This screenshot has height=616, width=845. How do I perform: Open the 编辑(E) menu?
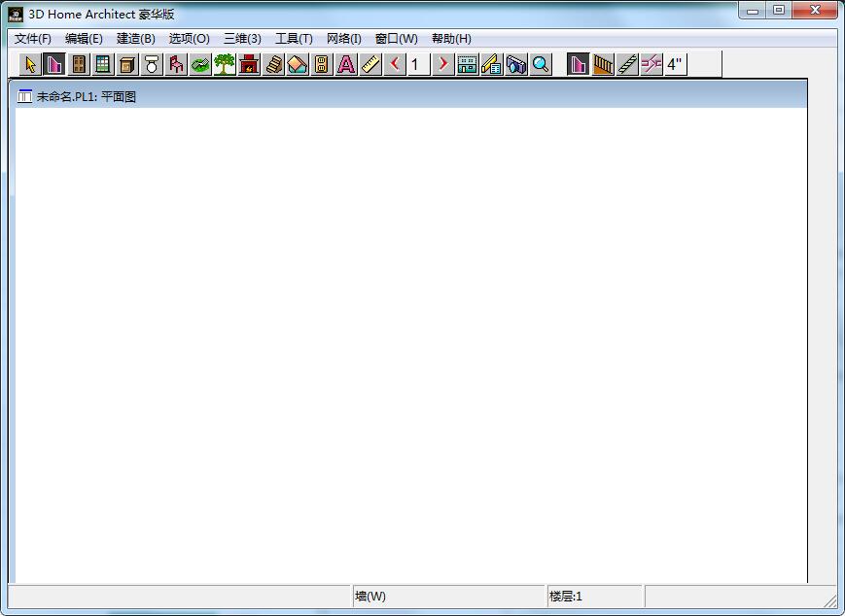(x=84, y=39)
